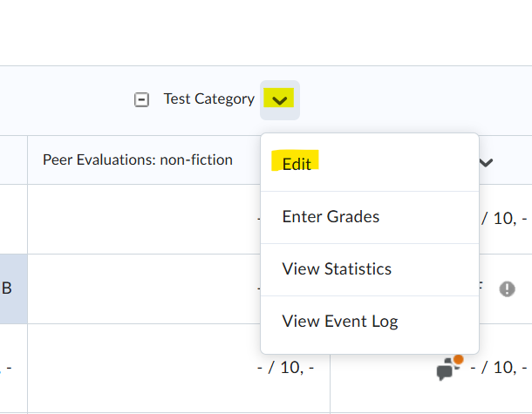This screenshot has width=532, height=414.
Task: Click the Test Category label text
Action: pos(209,99)
